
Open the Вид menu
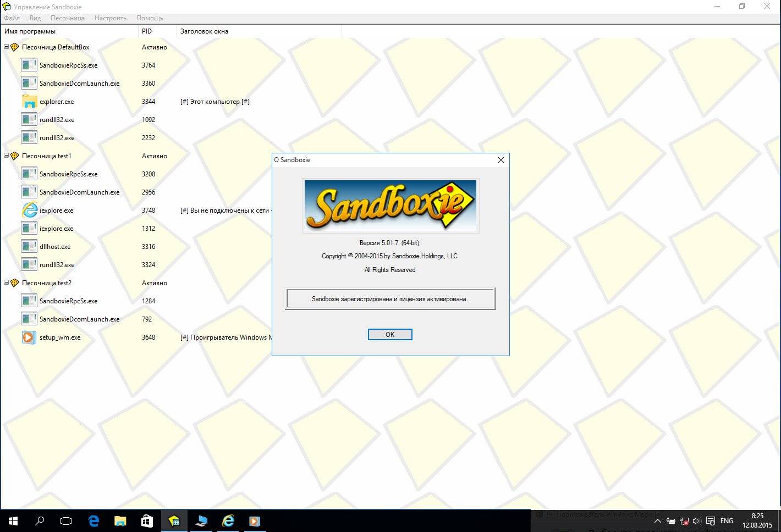(35, 18)
